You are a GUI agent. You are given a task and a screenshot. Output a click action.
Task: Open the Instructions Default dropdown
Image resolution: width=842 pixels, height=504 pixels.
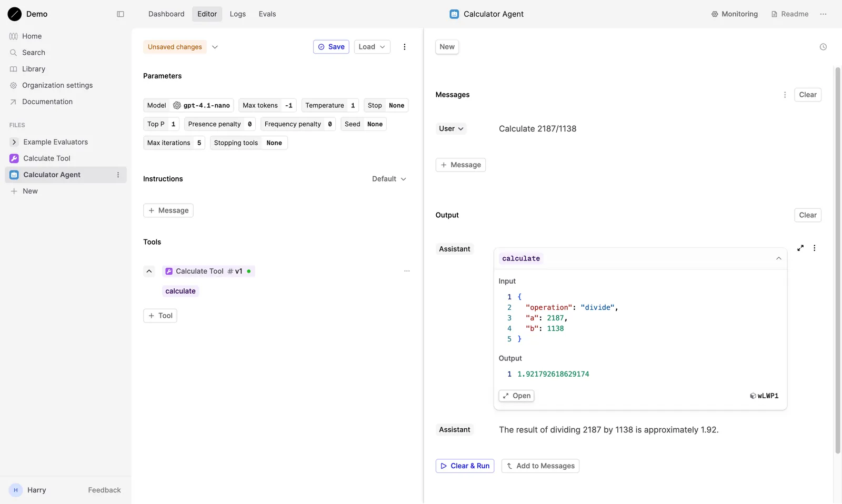coord(389,179)
